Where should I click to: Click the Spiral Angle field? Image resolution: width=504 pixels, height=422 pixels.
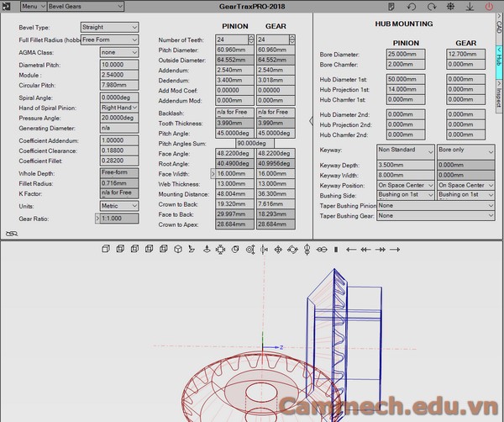coord(119,98)
